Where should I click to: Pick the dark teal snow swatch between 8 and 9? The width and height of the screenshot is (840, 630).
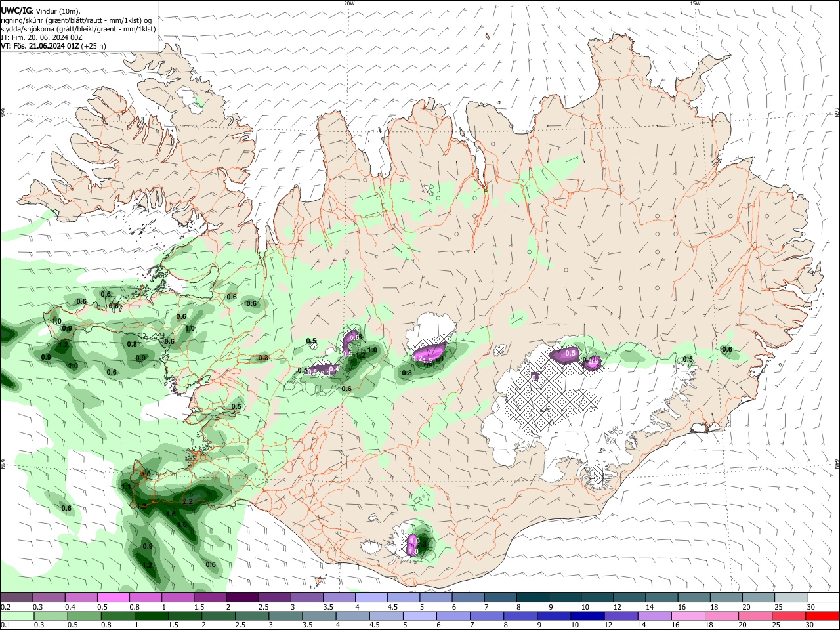pyautogui.click(x=531, y=598)
